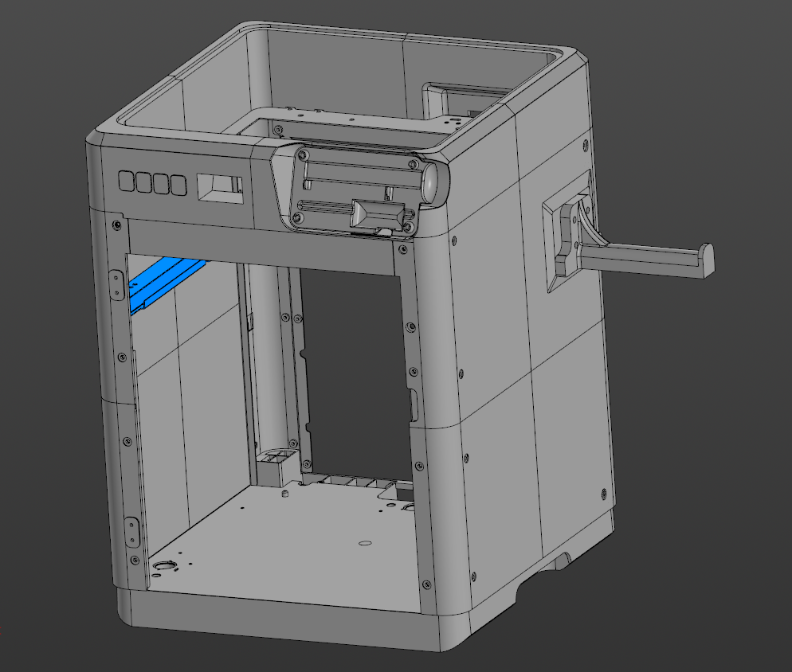The width and height of the screenshot is (792, 672).
Task: Select the circular mounting hole at front-left floor
Action: coord(163,565)
